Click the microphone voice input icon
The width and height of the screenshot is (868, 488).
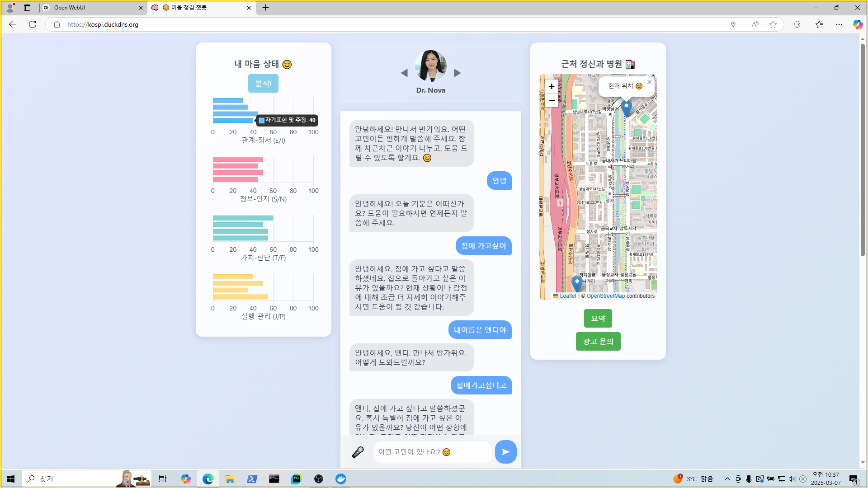(358, 452)
